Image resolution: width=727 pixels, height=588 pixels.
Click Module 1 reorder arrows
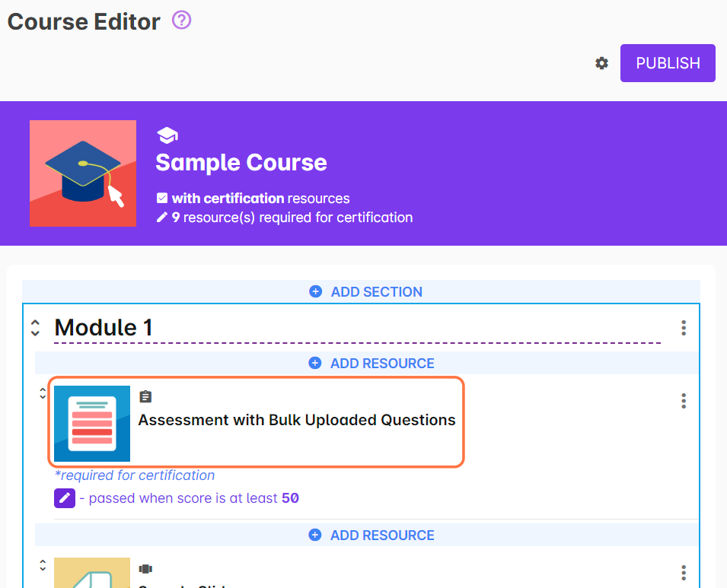[35, 328]
